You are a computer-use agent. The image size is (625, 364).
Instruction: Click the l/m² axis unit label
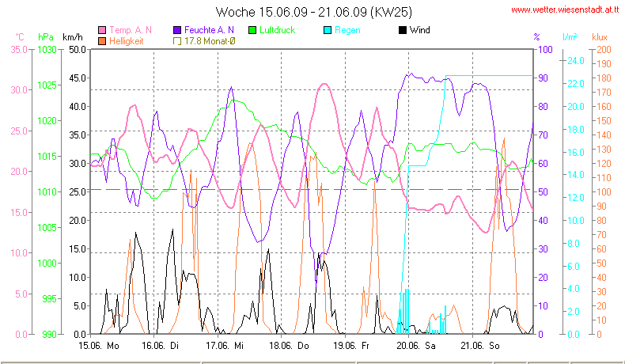(x=570, y=37)
